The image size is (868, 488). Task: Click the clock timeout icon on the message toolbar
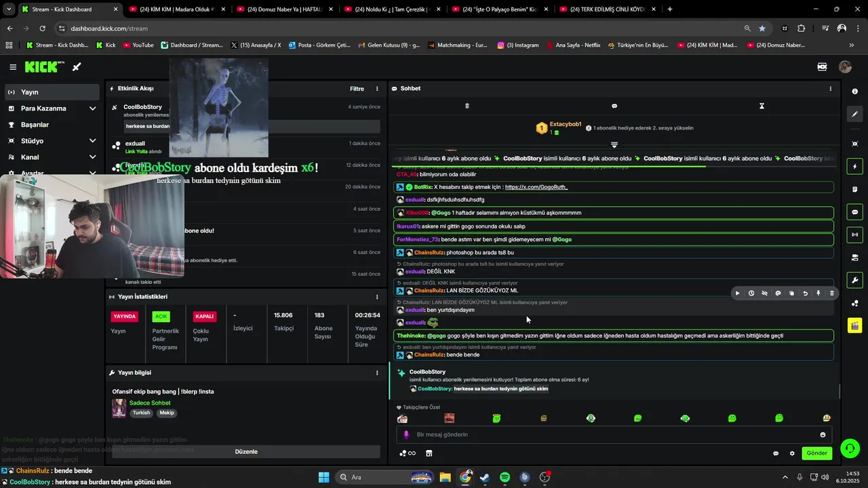click(x=751, y=293)
